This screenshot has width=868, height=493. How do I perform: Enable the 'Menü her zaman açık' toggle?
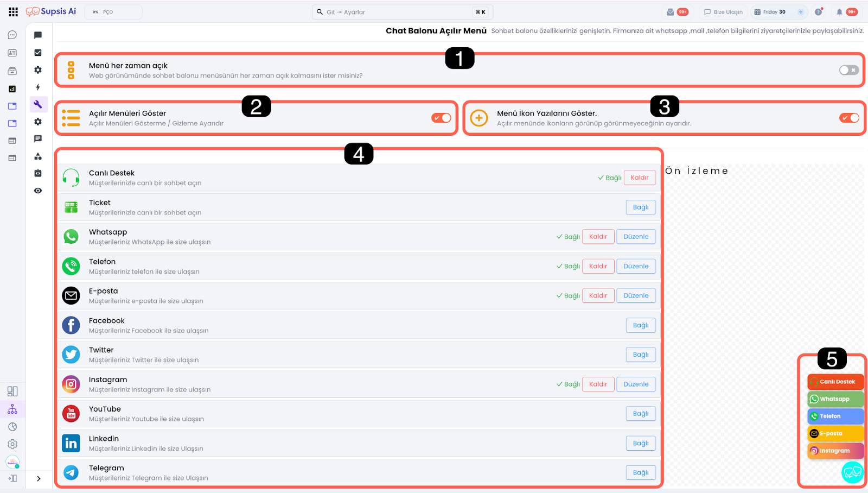[x=848, y=70]
